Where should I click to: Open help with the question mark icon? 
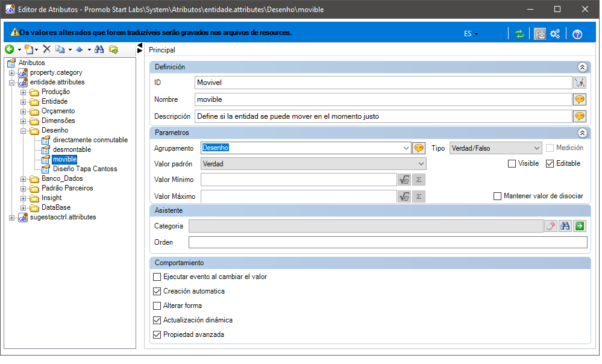(577, 34)
